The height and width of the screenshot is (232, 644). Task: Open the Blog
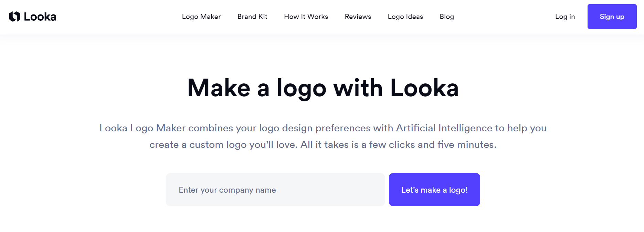tap(446, 17)
